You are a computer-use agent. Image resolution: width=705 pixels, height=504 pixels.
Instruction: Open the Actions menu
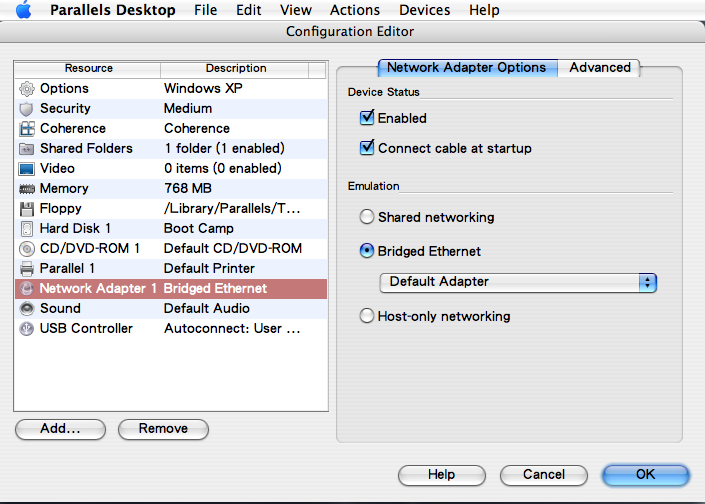[x=355, y=10]
